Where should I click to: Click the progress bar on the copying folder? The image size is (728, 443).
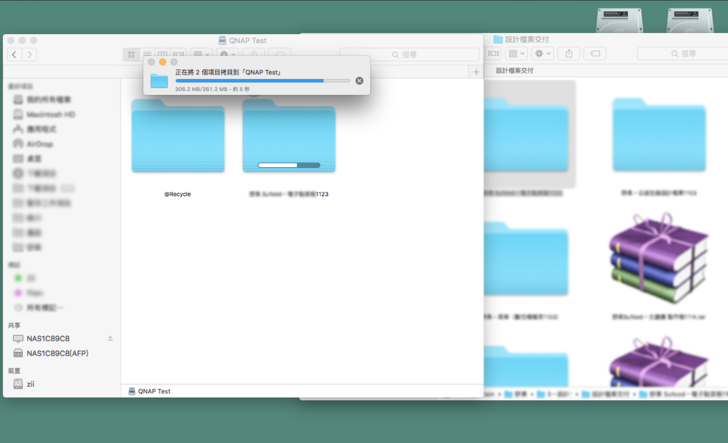coord(289,165)
